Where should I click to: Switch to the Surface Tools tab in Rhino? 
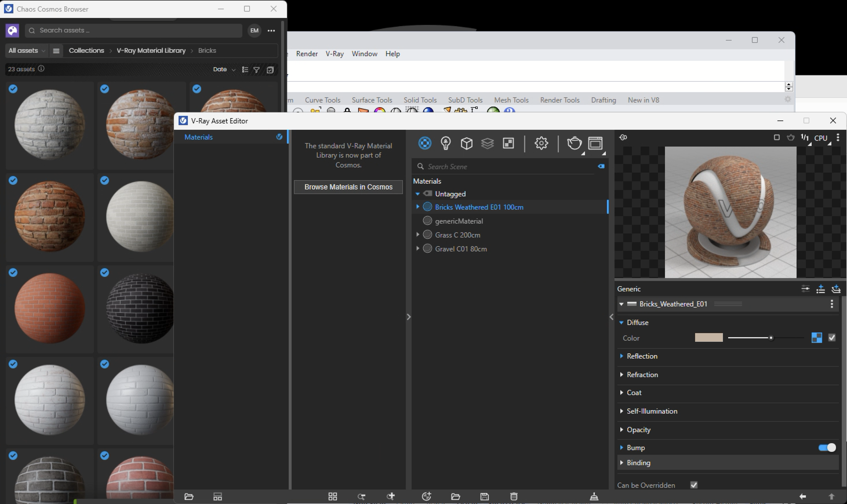point(372,100)
